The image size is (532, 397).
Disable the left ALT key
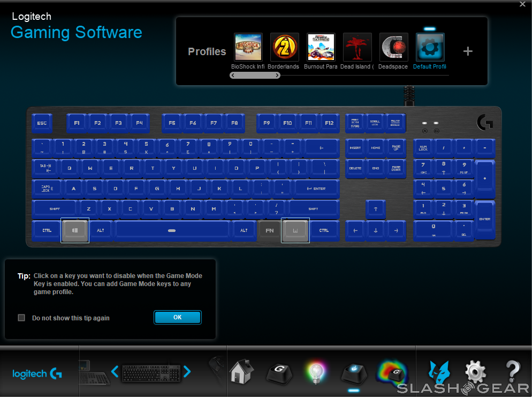point(101,230)
